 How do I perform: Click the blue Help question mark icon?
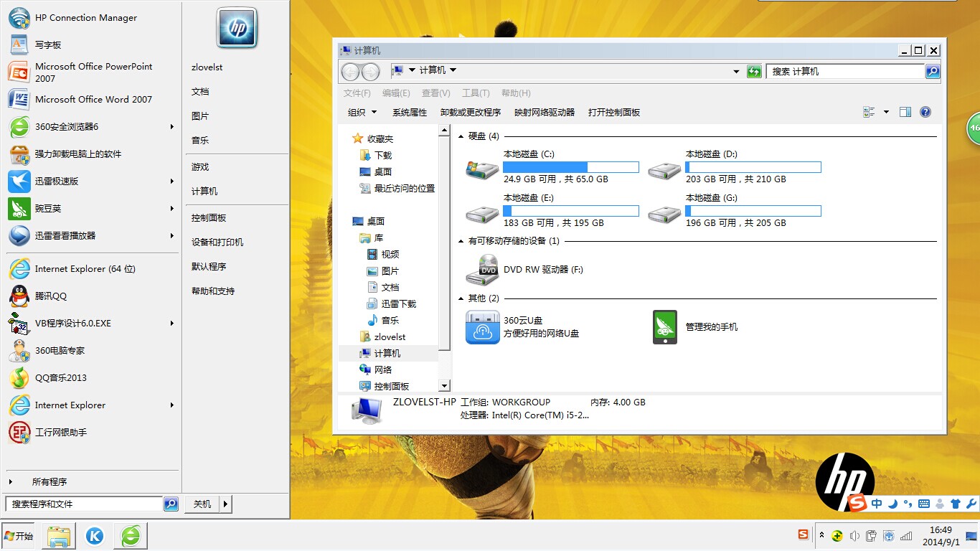[x=925, y=112]
